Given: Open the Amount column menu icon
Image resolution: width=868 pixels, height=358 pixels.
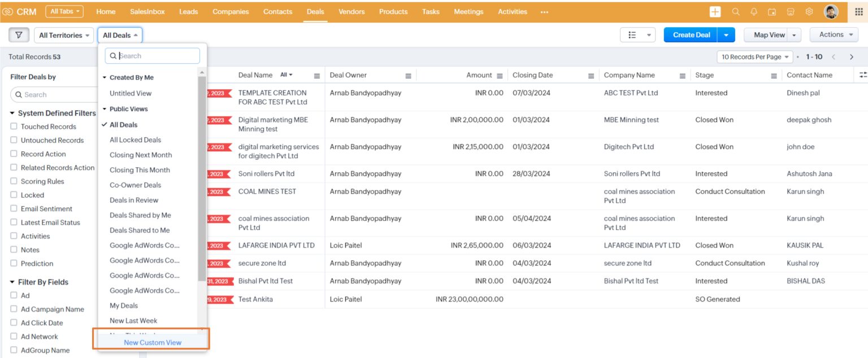Looking at the screenshot, I should (x=500, y=76).
